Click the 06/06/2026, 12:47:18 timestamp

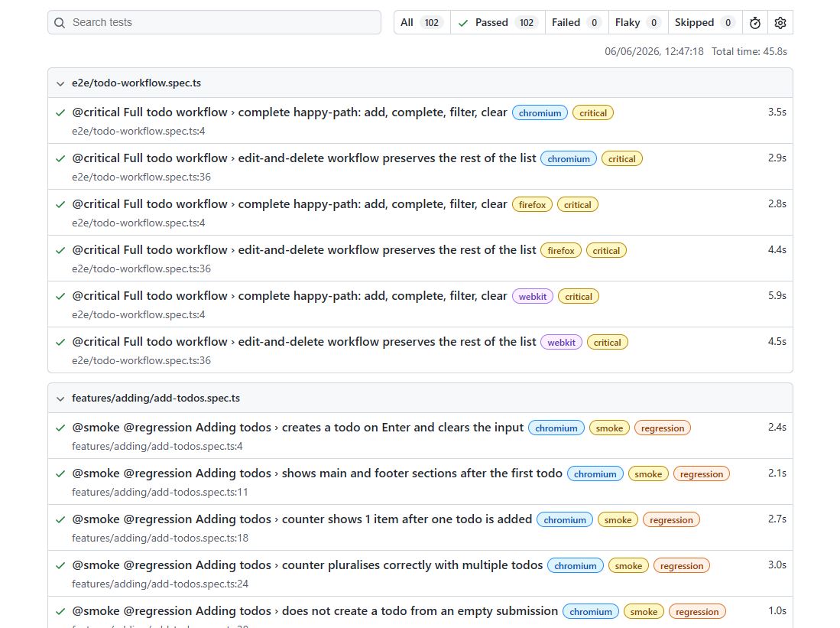tap(654, 51)
